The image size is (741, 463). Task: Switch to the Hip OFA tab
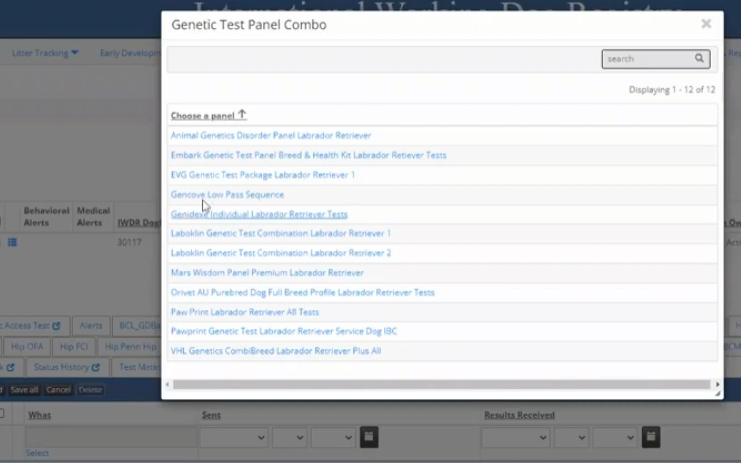pyautogui.click(x=27, y=347)
